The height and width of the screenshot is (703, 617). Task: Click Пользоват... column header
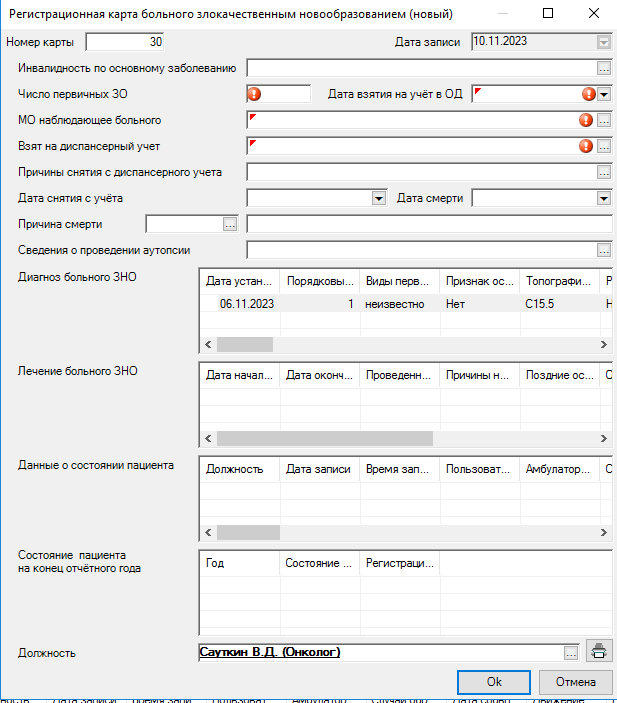(479, 469)
